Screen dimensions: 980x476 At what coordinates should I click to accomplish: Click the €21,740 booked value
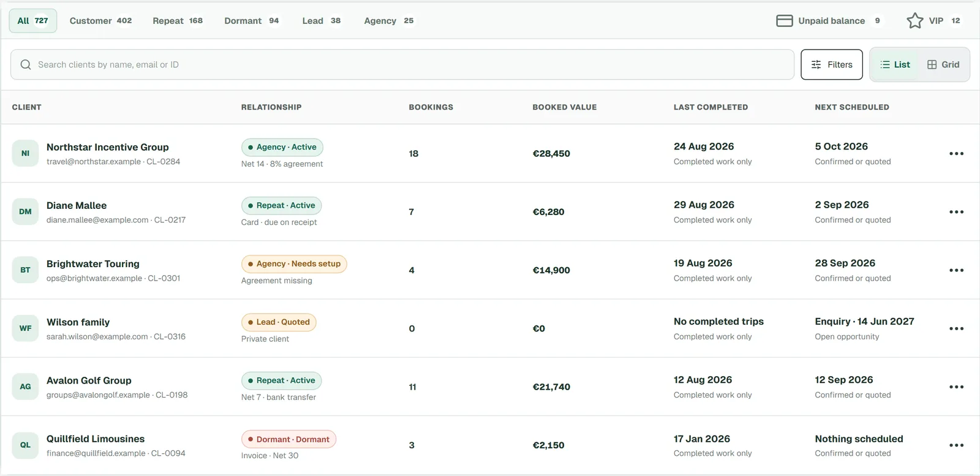(551, 387)
